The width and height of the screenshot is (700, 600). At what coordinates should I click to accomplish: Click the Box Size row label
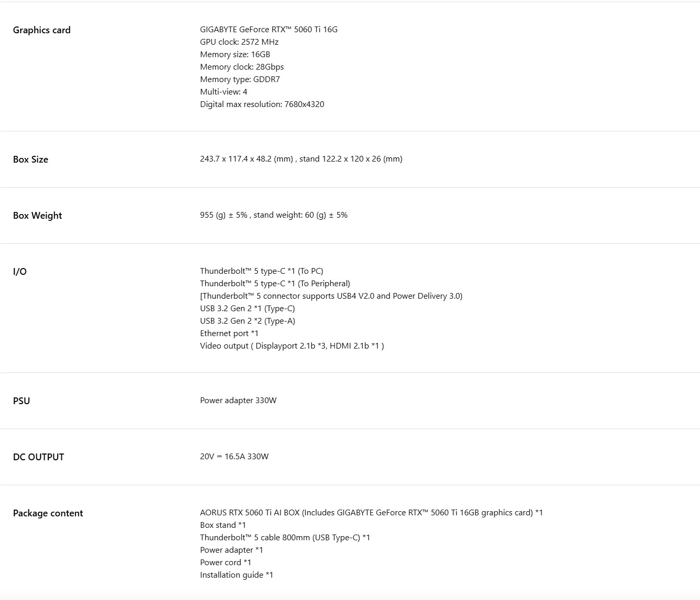point(31,159)
